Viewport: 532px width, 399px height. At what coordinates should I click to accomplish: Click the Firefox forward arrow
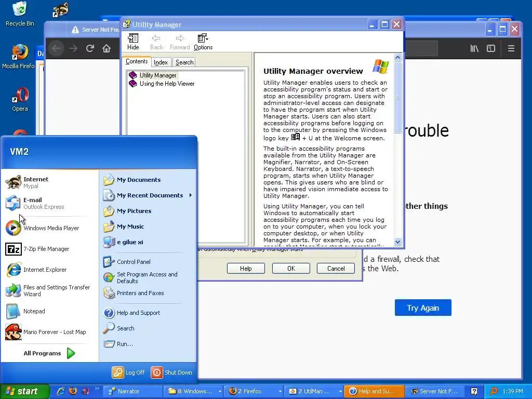[x=73, y=48]
